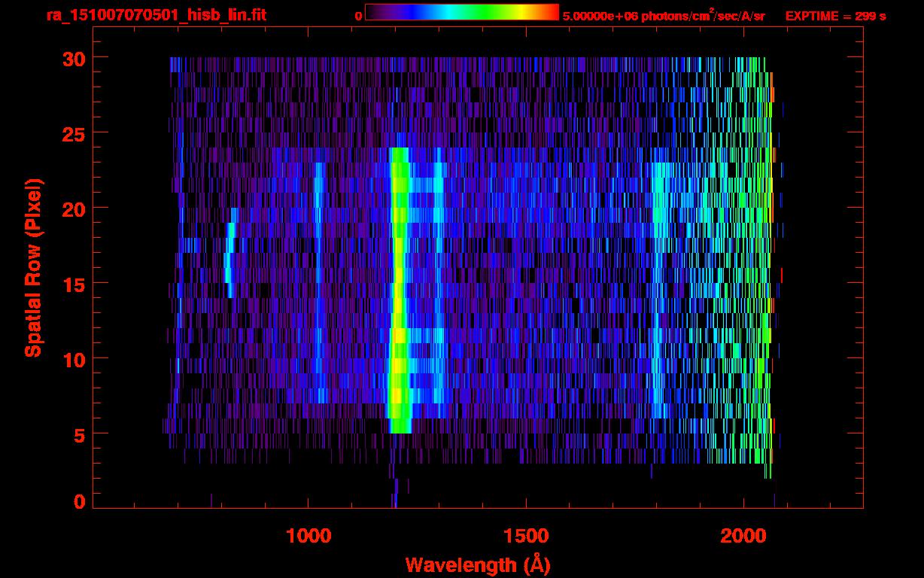Viewport: 924px width, 578px height.
Task: Click the Spatial Row (Pixel) axis title
Action: [33, 268]
